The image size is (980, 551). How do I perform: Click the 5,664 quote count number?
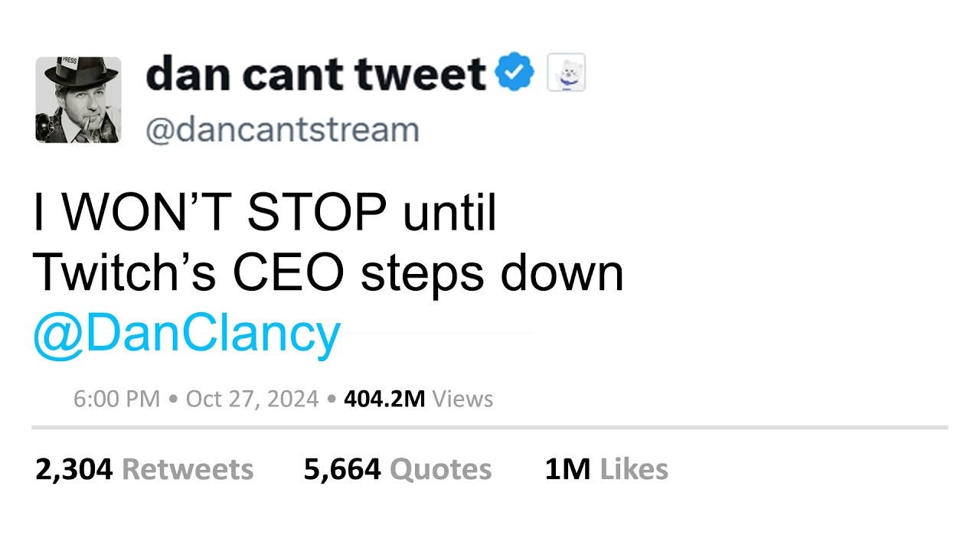click(342, 469)
